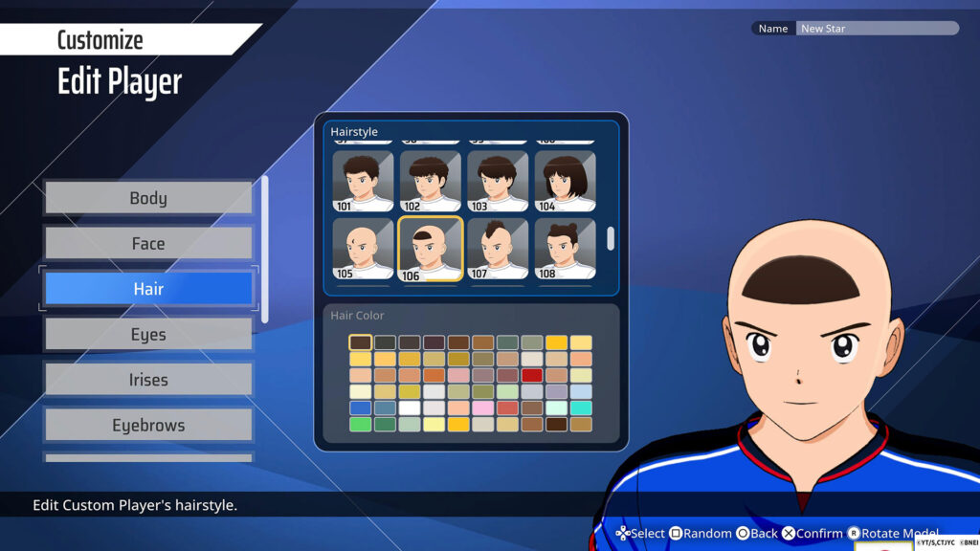Image resolution: width=980 pixels, height=551 pixels.
Task: Open the Eyes customization tab
Action: [x=148, y=334]
